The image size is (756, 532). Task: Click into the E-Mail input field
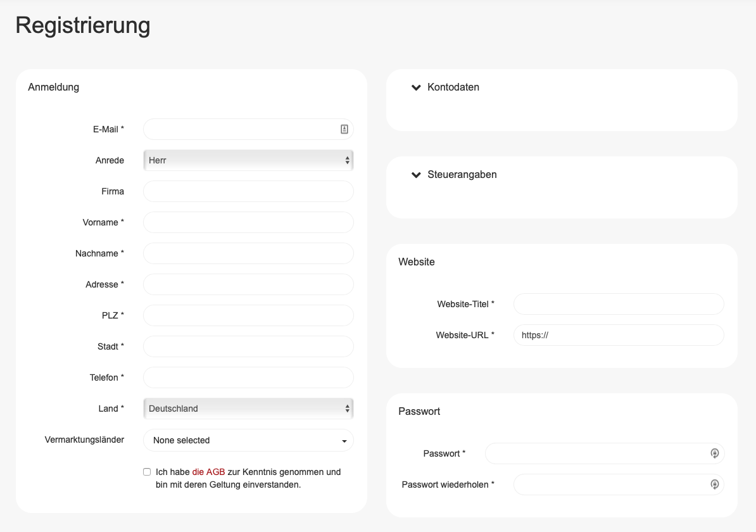(x=241, y=129)
